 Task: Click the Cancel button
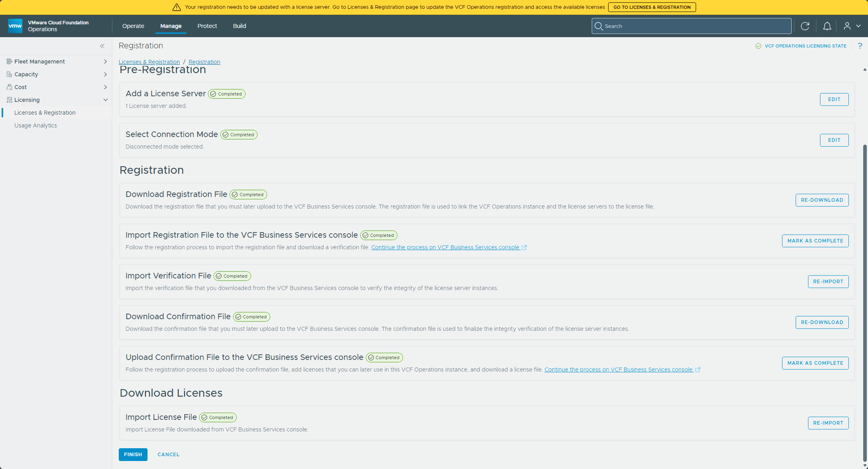point(168,455)
